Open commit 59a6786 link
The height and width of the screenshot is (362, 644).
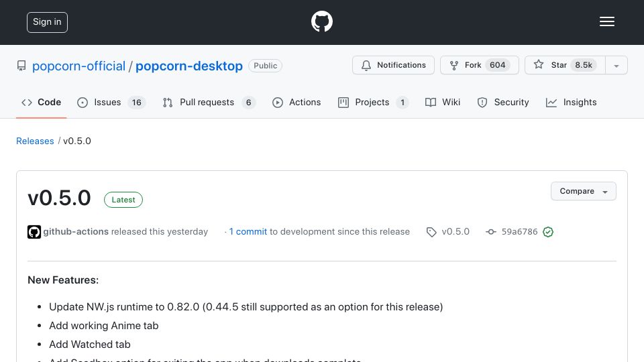pos(519,232)
